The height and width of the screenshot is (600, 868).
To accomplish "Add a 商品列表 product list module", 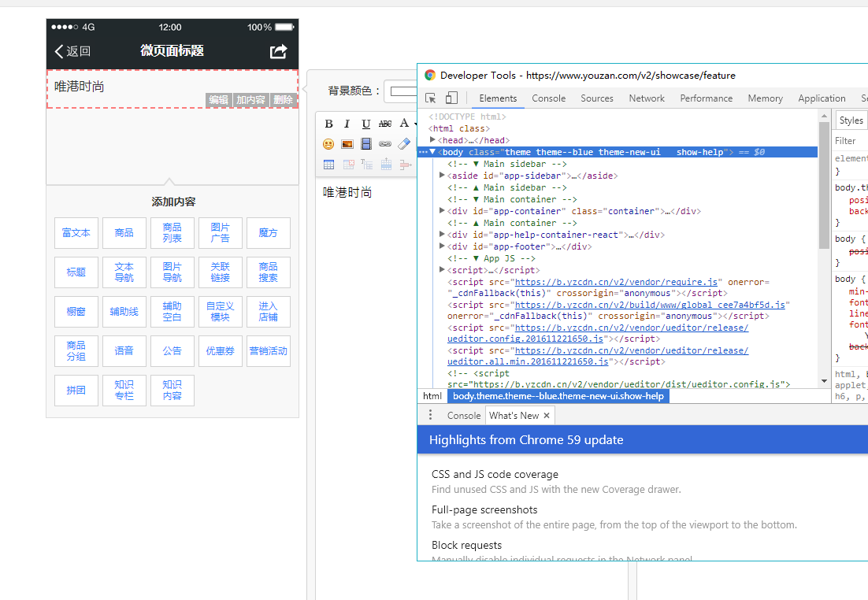I will 172,233.
